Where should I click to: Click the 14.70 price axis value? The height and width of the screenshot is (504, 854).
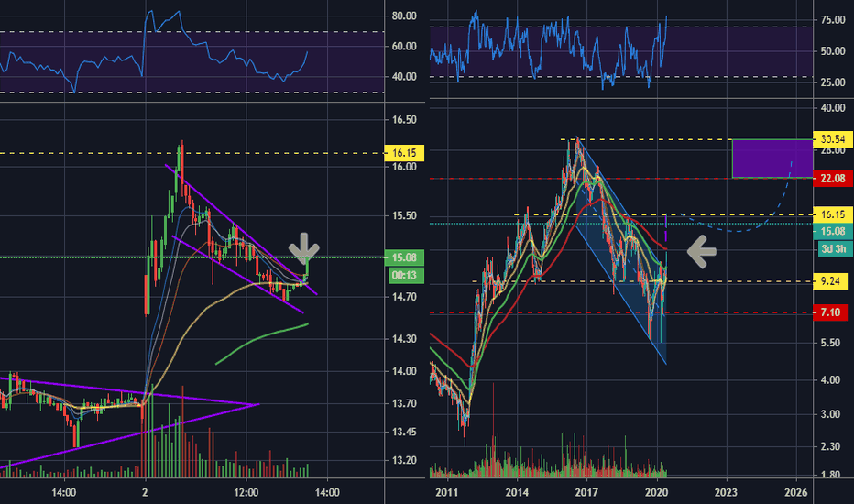click(x=404, y=297)
